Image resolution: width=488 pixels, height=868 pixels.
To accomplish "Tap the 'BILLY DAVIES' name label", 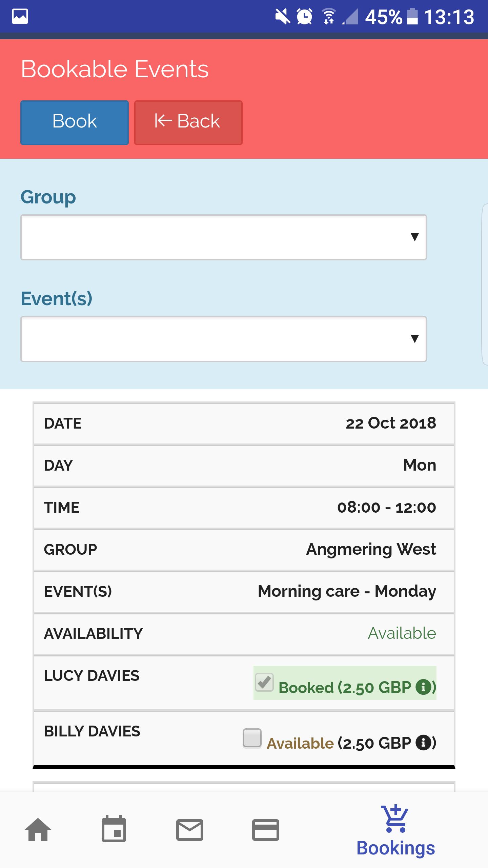I will click(x=92, y=731).
